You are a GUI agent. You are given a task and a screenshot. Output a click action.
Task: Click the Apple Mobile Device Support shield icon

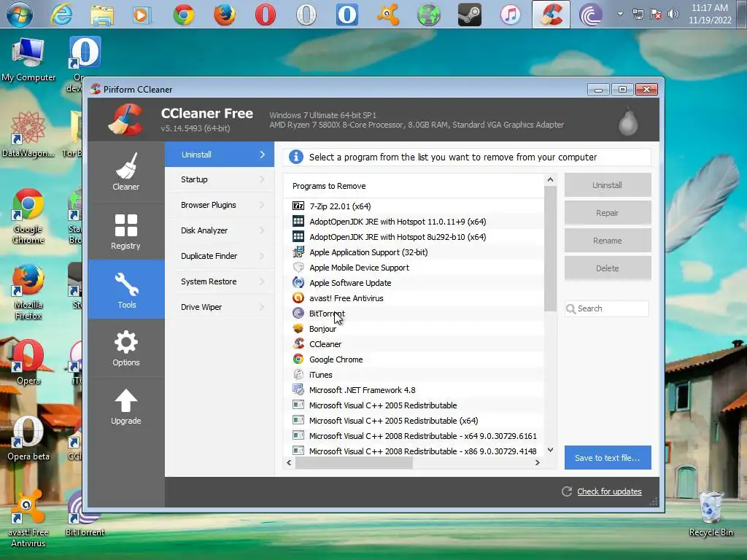tap(298, 267)
